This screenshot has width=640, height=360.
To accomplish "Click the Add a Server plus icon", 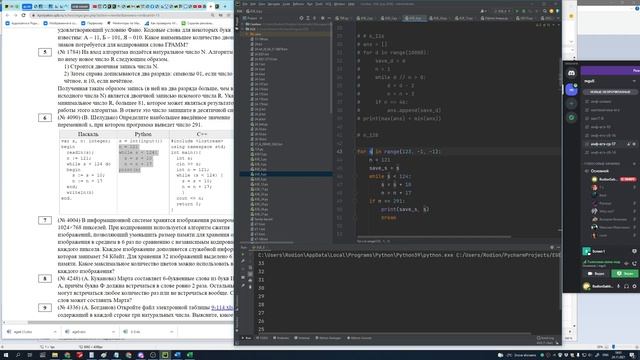I will pos(571,104).
